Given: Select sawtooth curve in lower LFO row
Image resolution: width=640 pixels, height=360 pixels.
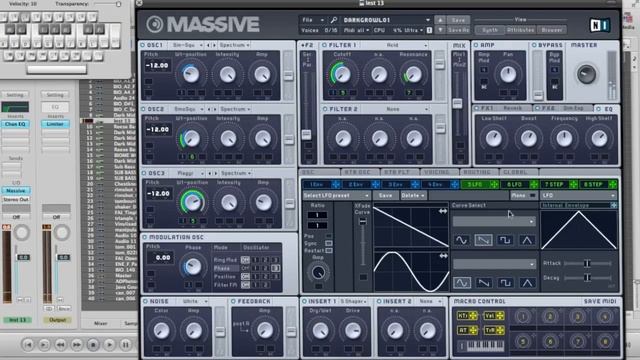Looking at the screenshot, I should pos(483,282).
